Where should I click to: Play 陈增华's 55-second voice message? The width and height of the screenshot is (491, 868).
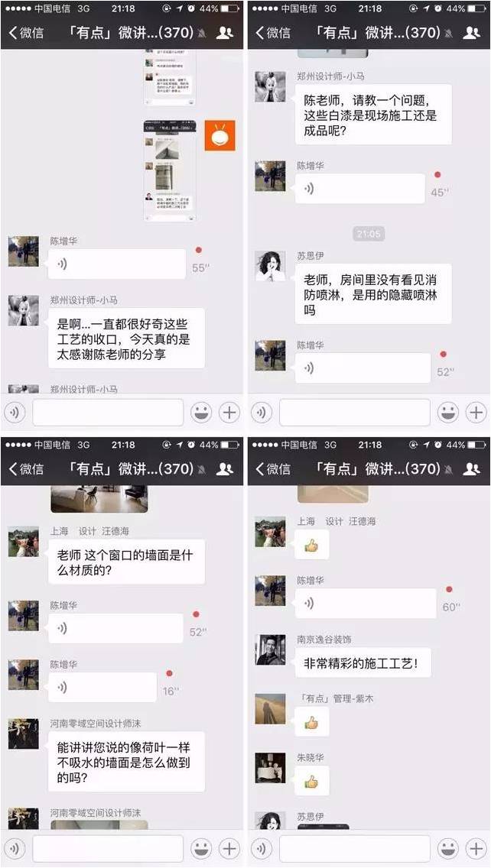pos(116,264)
